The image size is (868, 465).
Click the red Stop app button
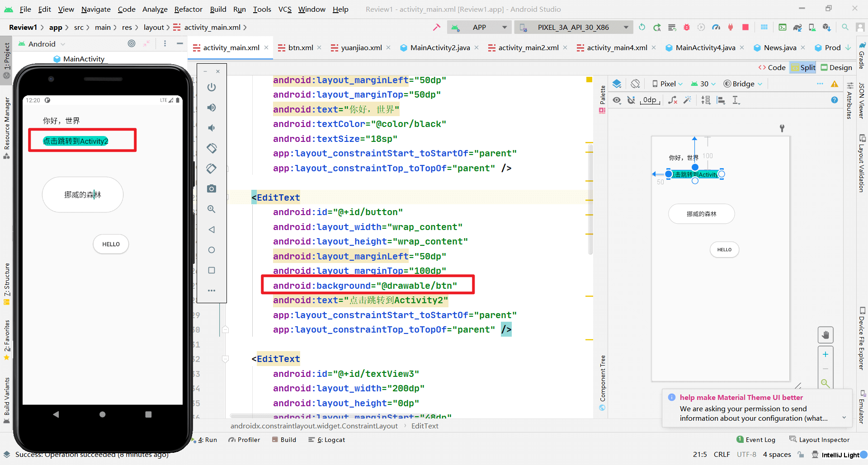click(745, 27)
